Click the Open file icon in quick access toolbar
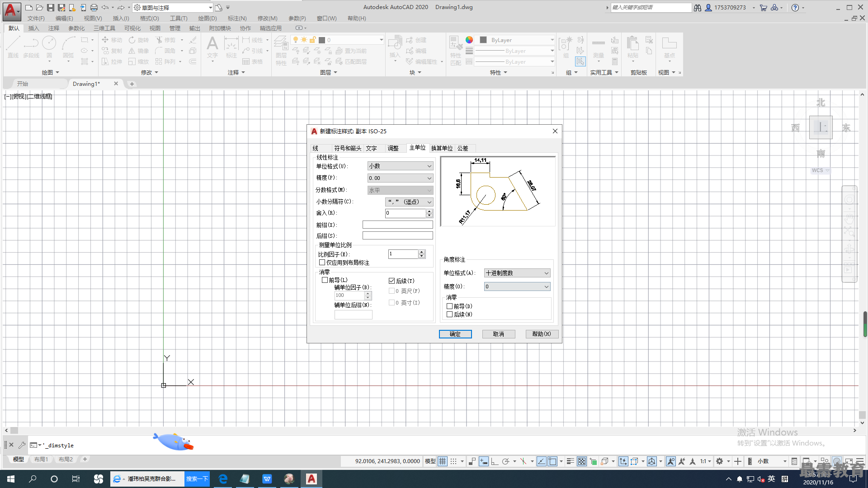This screenshot has width=868, height=488. coord(39,8)
